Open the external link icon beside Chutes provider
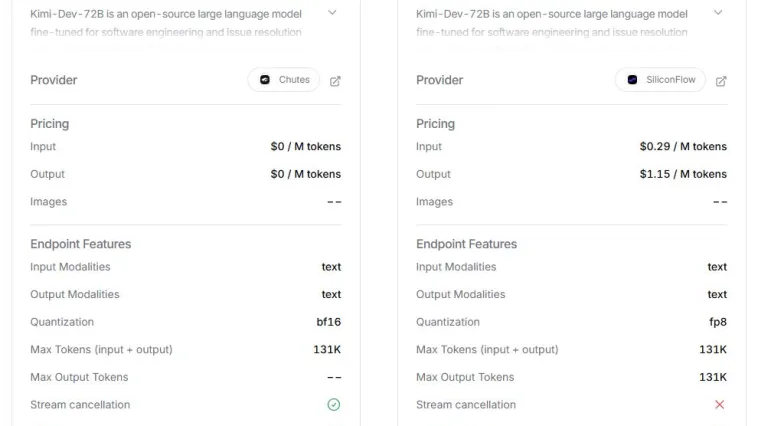 point(335,81)
